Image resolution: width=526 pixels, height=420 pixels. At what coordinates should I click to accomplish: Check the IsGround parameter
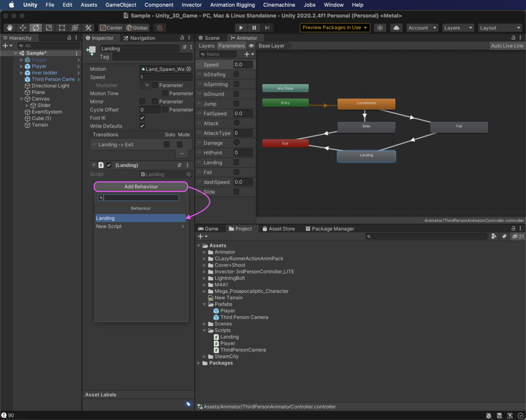[236, 94]
